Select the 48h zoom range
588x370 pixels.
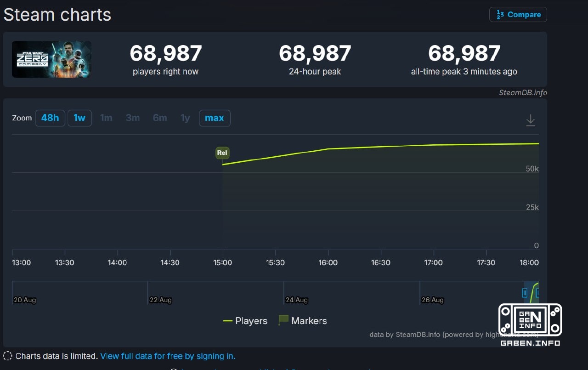pos(50,118)
